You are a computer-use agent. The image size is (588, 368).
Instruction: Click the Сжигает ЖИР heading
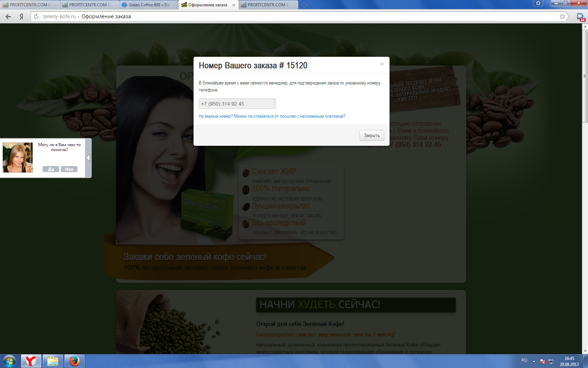pos(274,172)
